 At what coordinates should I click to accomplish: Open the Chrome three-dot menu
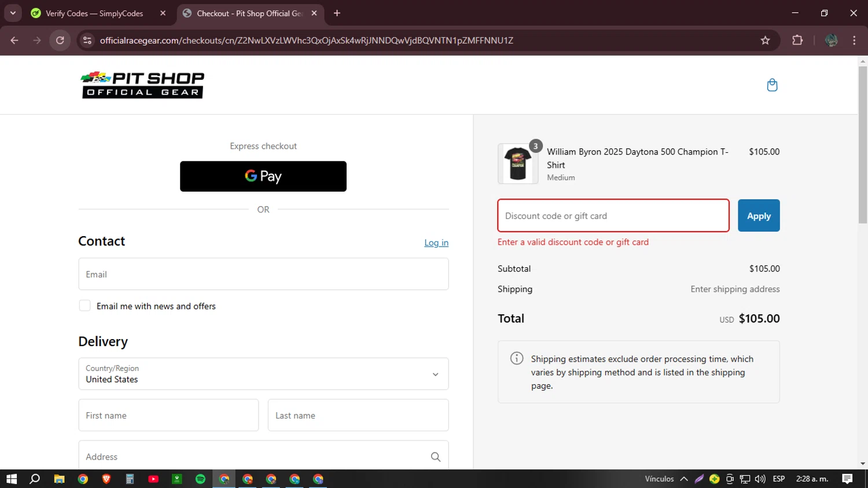pyautogui.click(x=854, y=40)
